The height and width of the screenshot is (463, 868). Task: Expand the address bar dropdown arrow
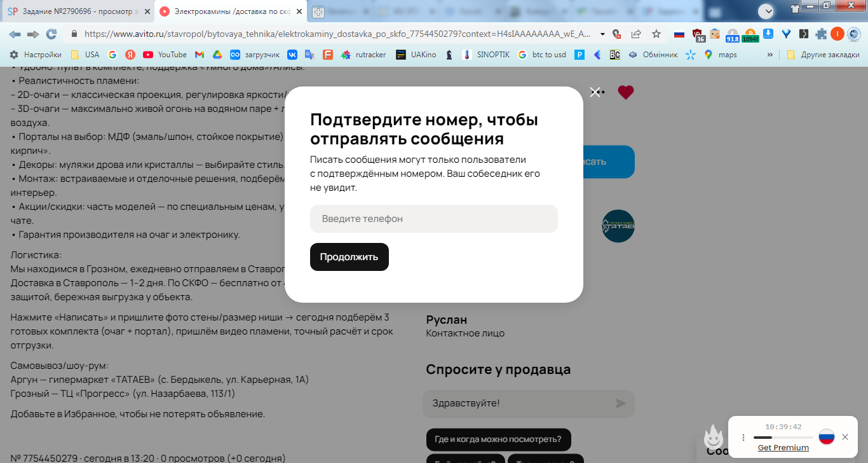602,34
